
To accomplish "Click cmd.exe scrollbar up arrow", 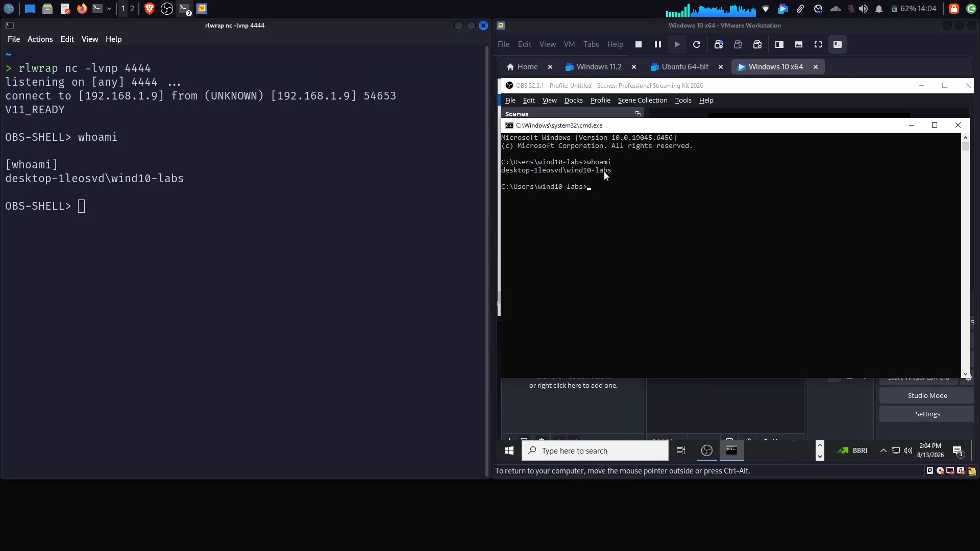I will tap(965, 138).
